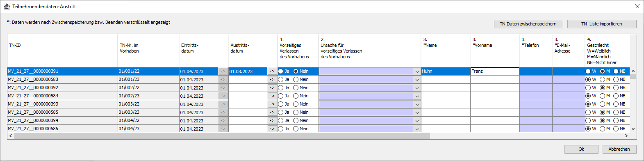Click the application icon in the title bar

pos(7,6)
